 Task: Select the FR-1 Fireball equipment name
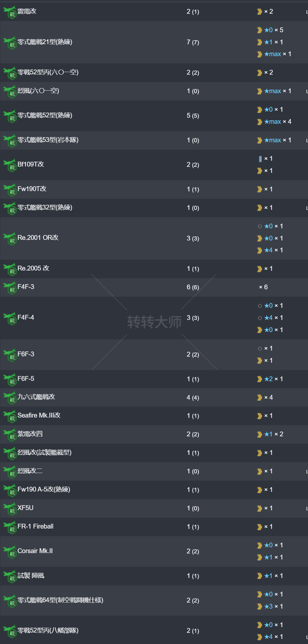[35, 526]
